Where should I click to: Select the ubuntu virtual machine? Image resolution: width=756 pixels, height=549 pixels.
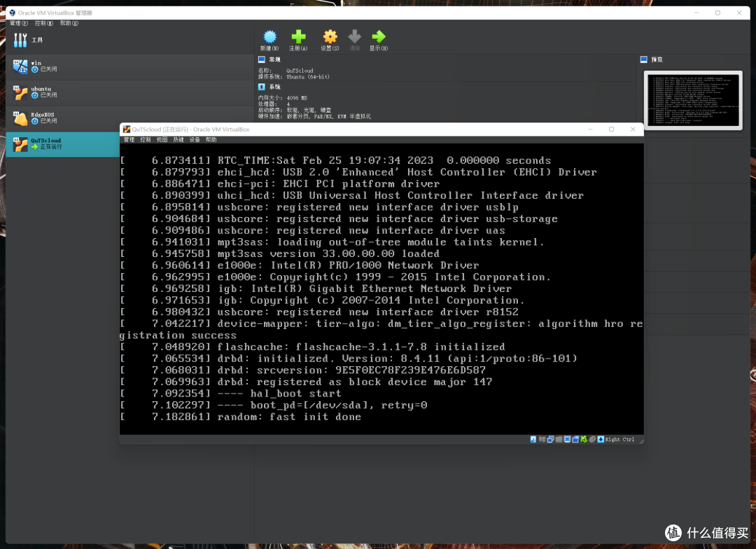(130, 92)
